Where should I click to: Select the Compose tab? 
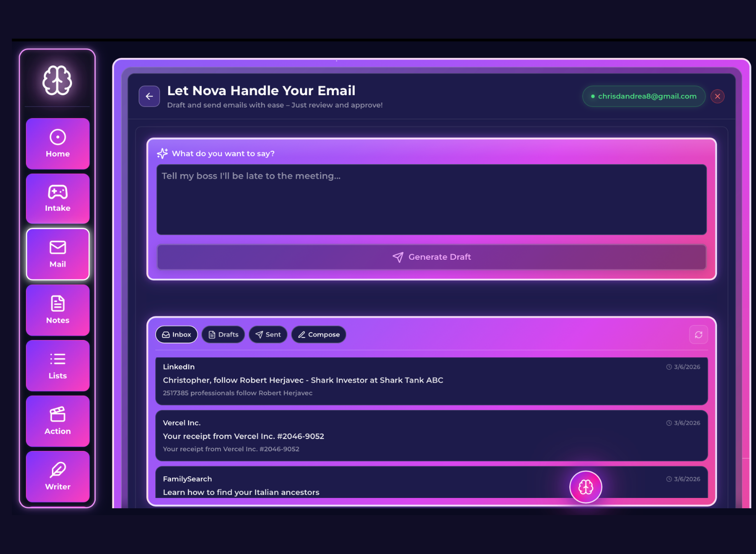tap(319, 334)
